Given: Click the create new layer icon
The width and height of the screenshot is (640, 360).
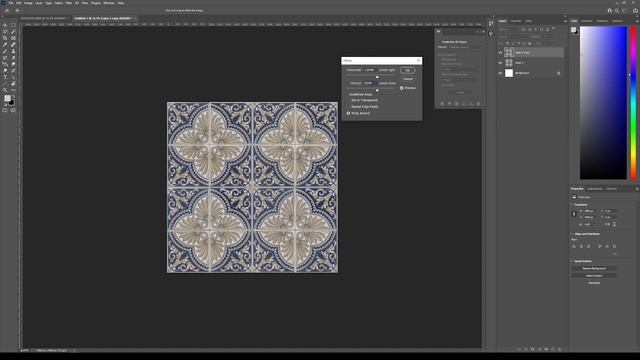Looking at the screenshot, I should [x=553, y=349].
